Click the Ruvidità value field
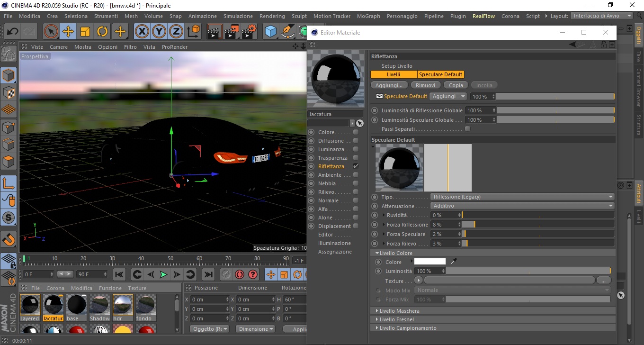 446,215
